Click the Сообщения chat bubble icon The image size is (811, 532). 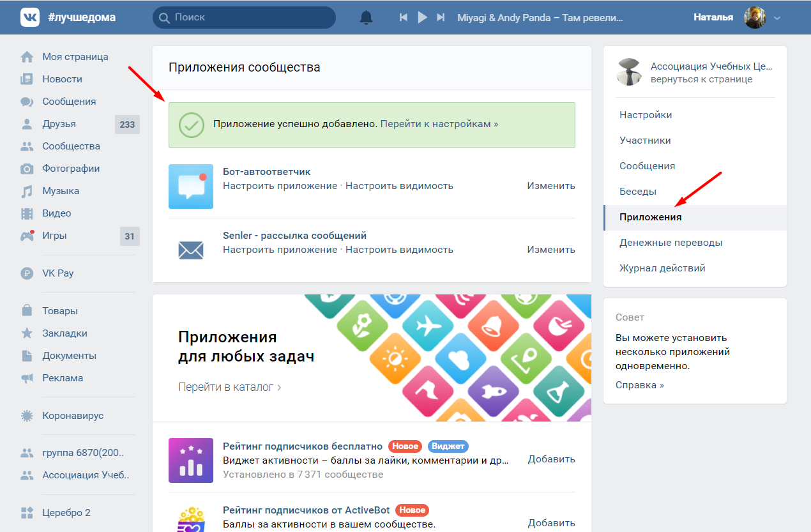coord(27,102)
